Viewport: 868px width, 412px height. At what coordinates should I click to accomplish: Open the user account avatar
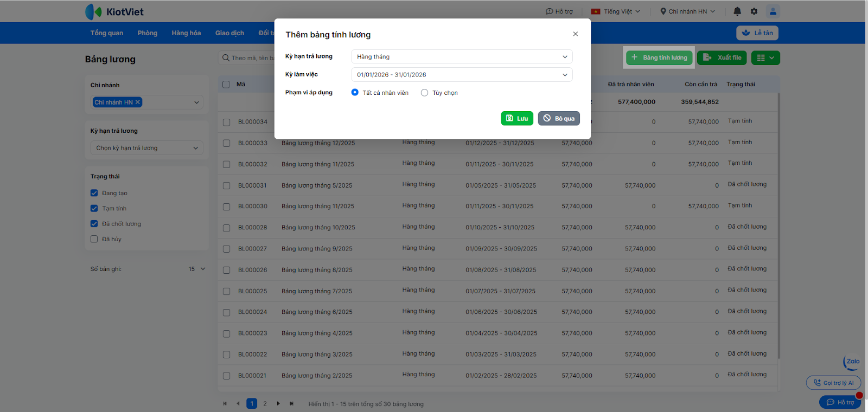point(773,11)
